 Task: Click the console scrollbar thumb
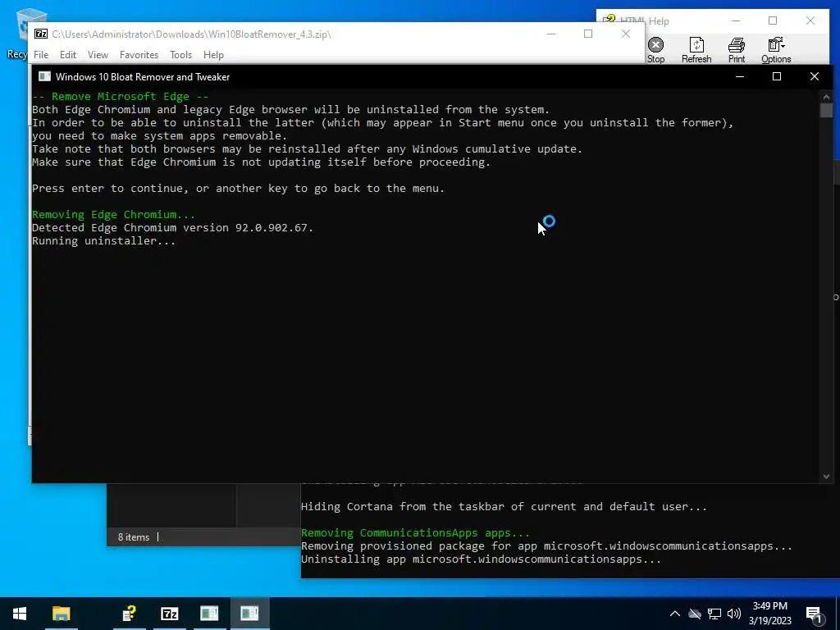[x=826, y=111]
